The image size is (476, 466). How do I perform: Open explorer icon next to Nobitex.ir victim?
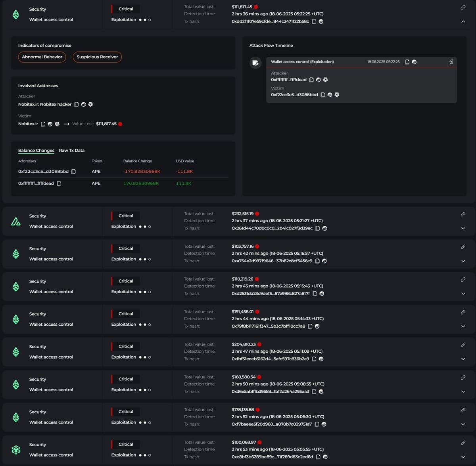(50, 124)
